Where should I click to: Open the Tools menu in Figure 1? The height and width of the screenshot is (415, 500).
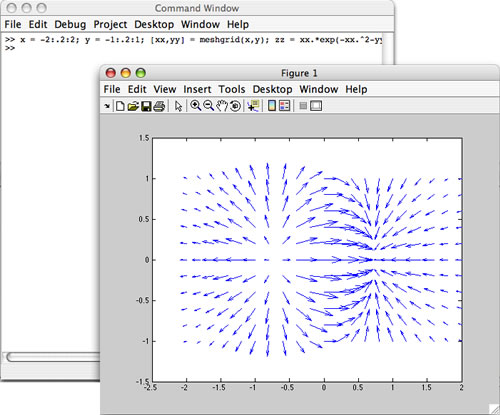232,89
